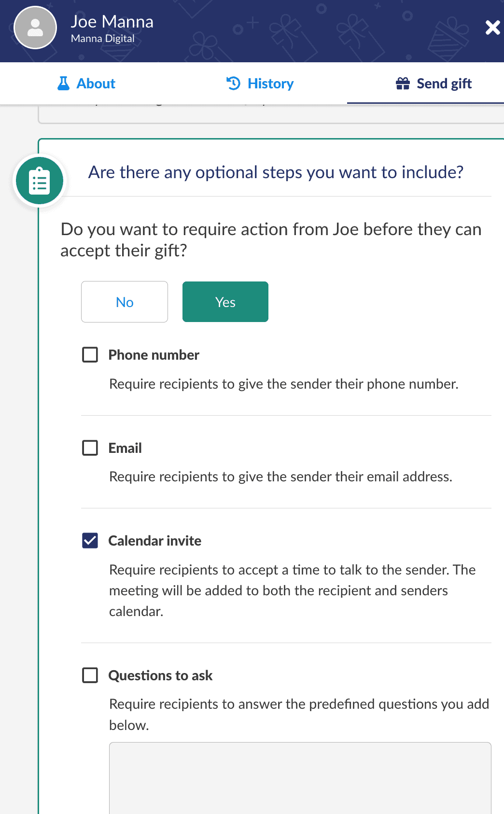
Task: Click the close X icon in header
Action: 492,28
